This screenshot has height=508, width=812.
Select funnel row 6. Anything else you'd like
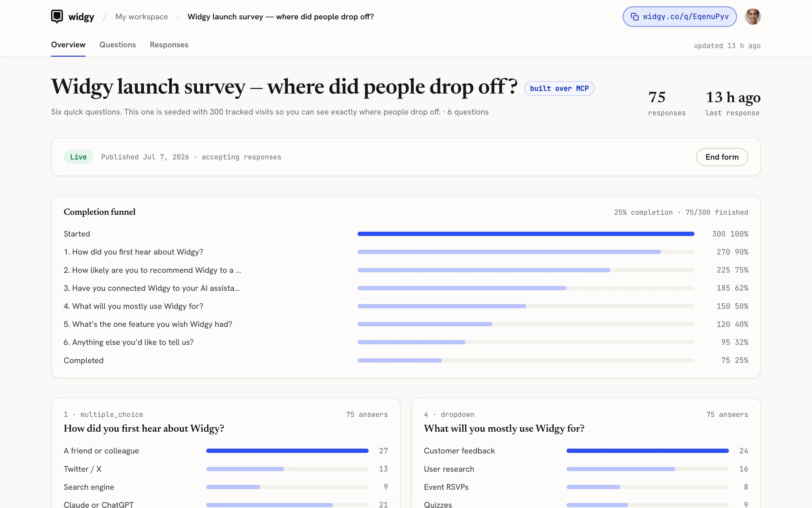pos(406,342)
